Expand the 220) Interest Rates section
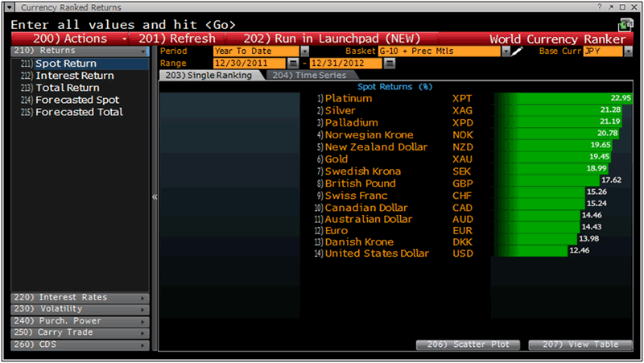644x363 pixels. point(80,297)
